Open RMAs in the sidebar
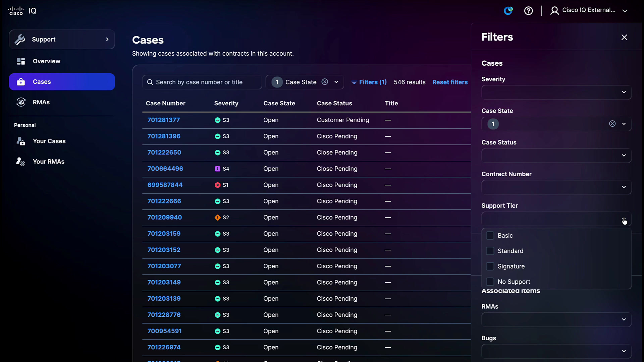 point(62,102)
